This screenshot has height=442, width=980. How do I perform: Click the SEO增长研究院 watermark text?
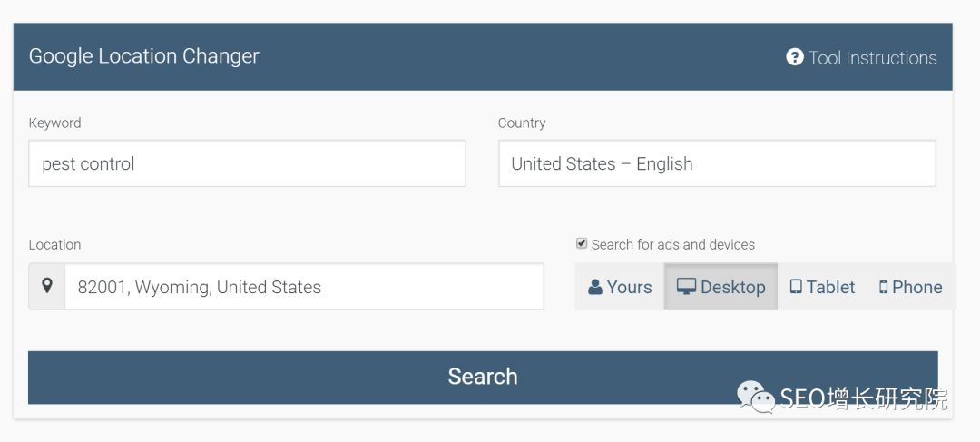863,398
